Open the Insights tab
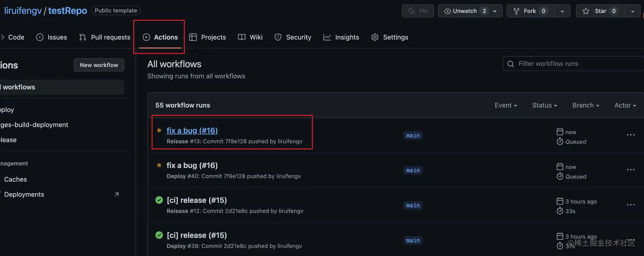The height and width of the screenshot is (256, 644). point(341,37)
